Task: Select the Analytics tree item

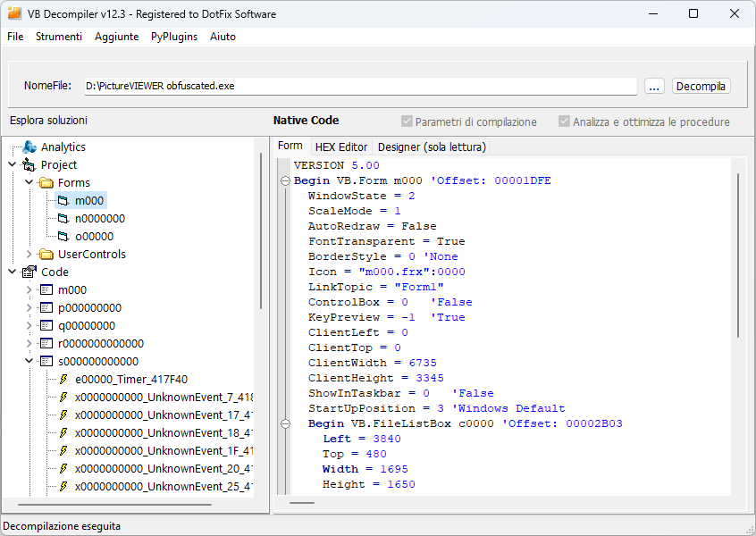Action: (x=63, y=147)
